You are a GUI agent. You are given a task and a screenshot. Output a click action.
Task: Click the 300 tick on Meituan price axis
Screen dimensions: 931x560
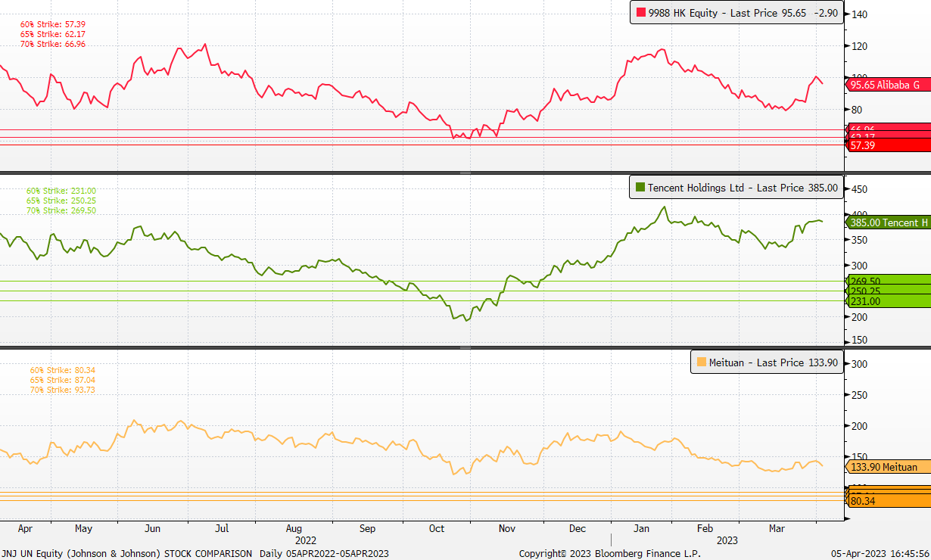tap(859, 364)
